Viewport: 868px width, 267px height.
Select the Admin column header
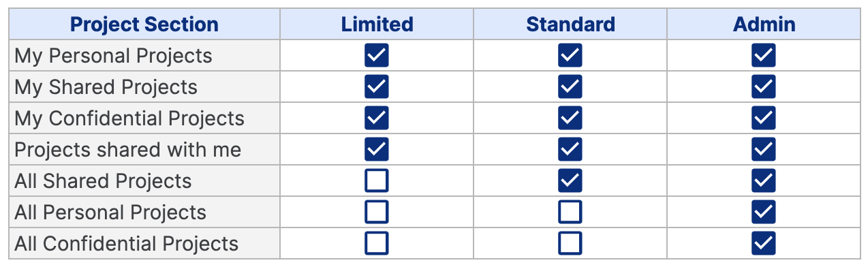click(x=764, y=25)
